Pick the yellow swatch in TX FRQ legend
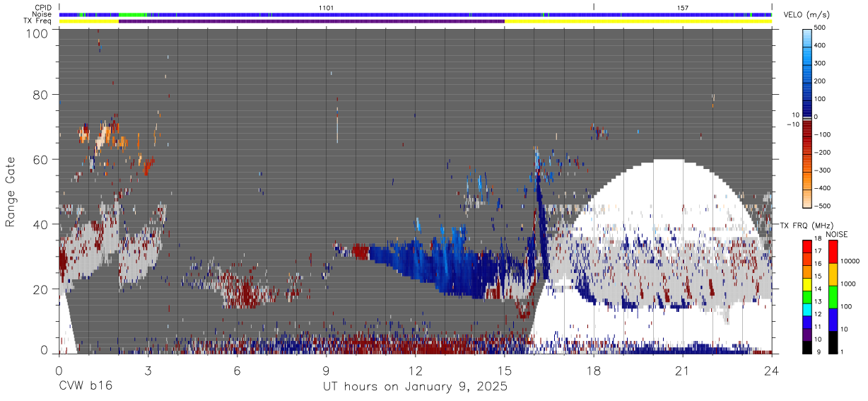 click(807, 284)
